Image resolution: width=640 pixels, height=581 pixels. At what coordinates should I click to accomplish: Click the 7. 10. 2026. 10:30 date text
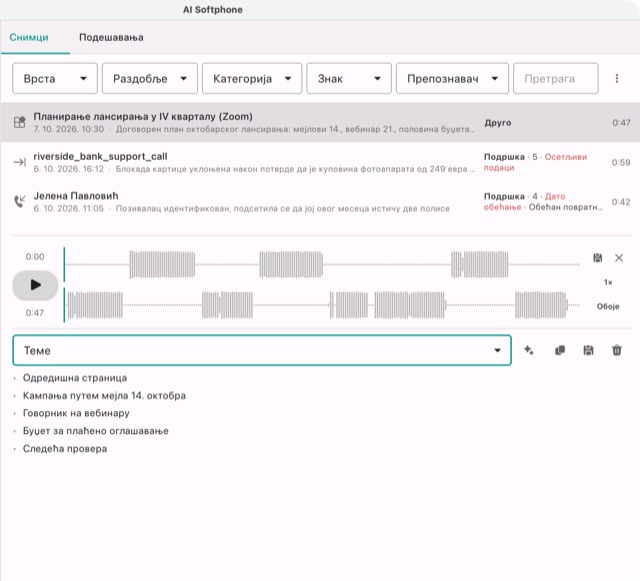pyautogui.click(x=69, y=129)
